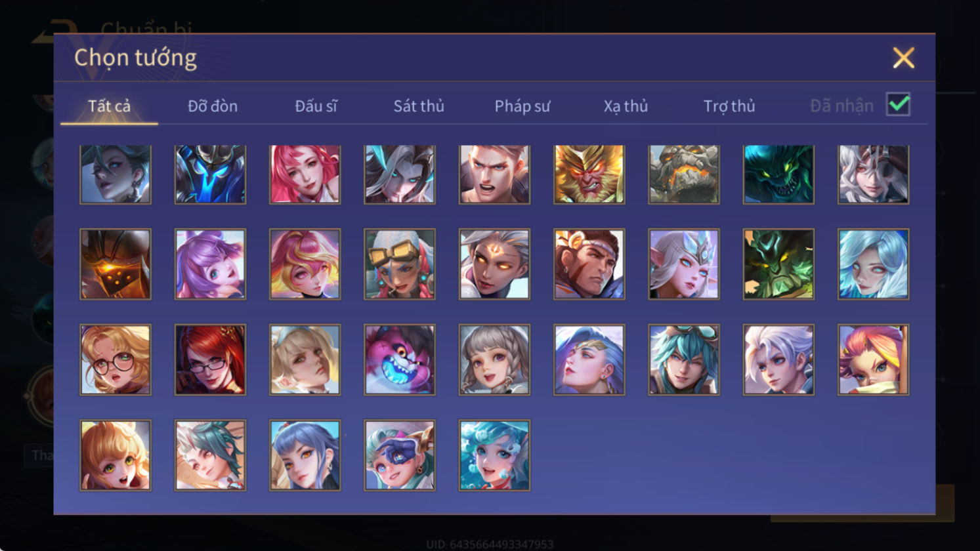This screenshot has width=980, height=551.
Task: Choose the red-haired hero wearing glasses
Action: (210, 359)
